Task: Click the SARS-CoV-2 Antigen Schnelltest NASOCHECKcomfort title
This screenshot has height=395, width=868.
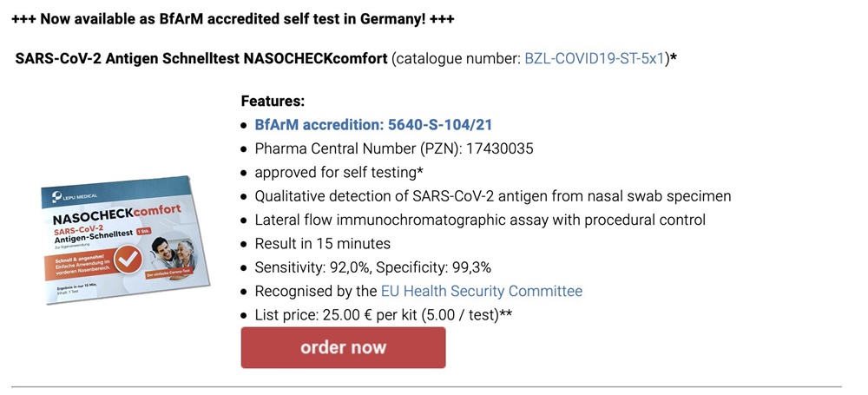Action: 201,59
